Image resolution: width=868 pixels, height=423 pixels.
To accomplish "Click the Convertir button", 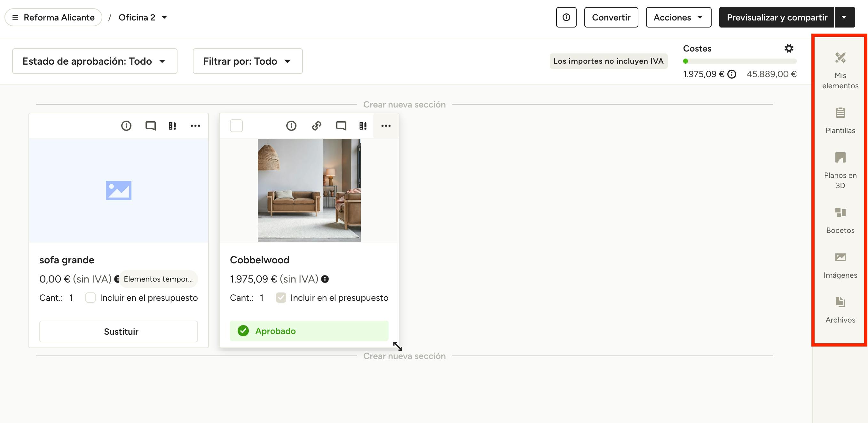I will pyautogui.click(x=611, y=17).
